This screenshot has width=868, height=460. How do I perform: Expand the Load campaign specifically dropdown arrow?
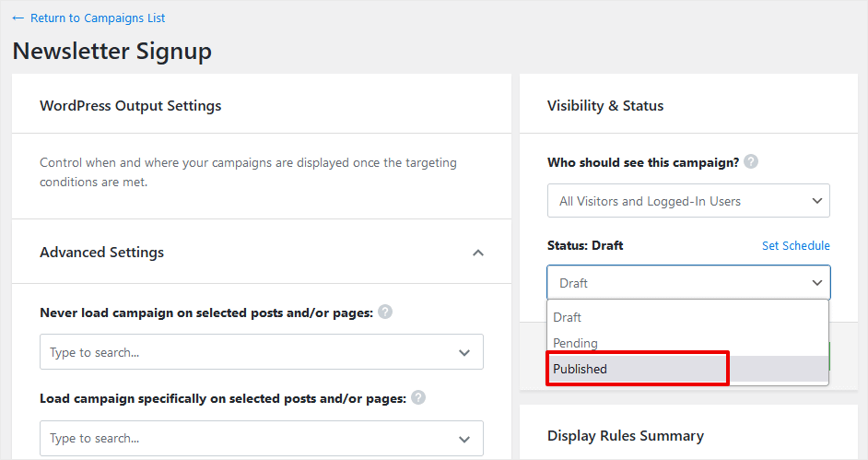click(463, 439)
